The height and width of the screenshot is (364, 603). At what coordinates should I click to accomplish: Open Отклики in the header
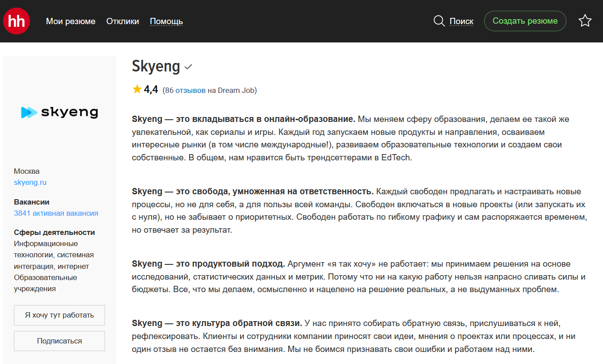pyautogui.click(x=122, y=21)
